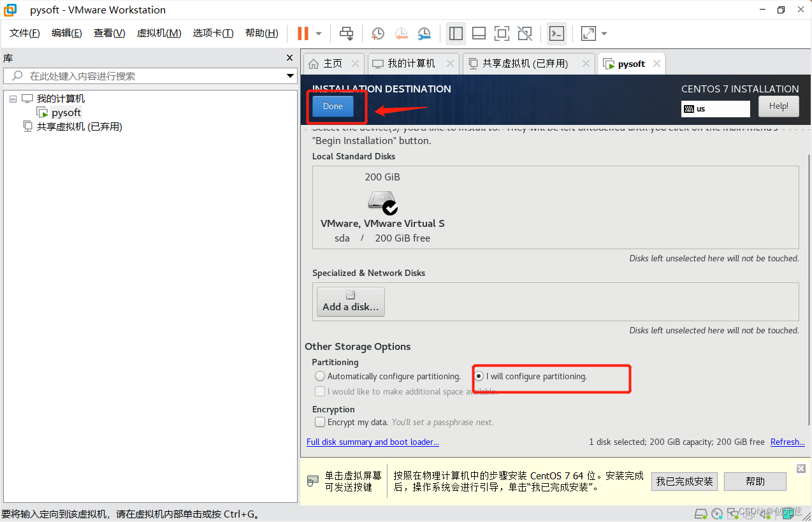Click Add a disk... button
Image resolution: width=812 pixels, height=522 pixels.
[x=351, y=301]
